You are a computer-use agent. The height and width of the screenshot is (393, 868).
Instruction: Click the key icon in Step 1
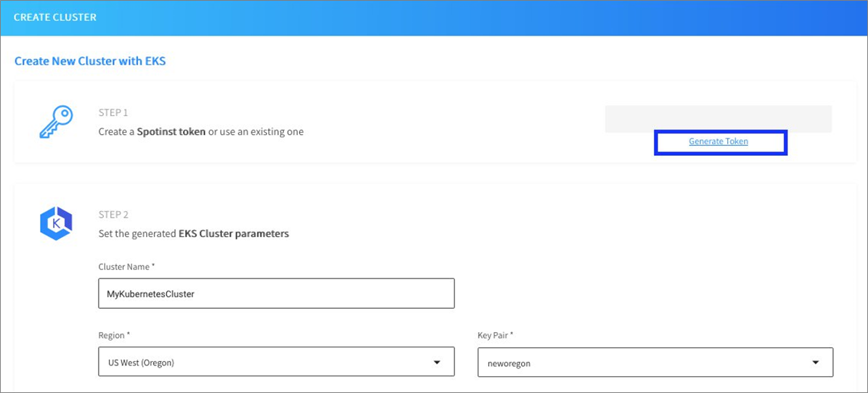point(56,123)
